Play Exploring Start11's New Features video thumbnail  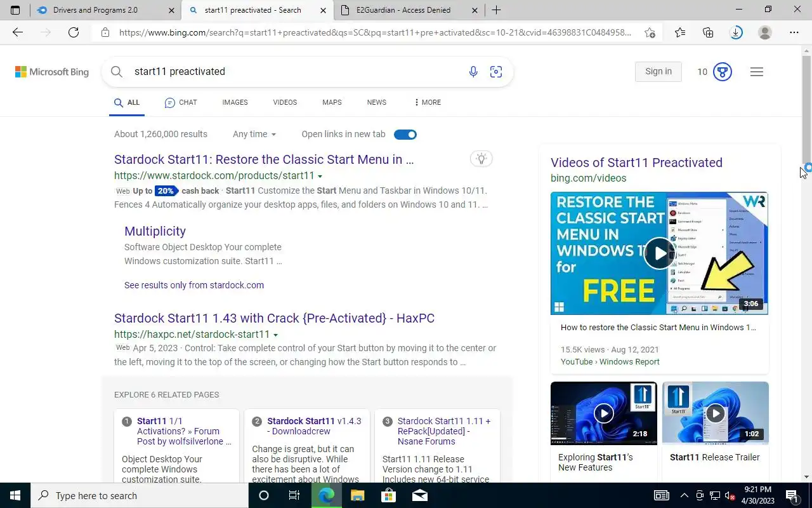604,413
